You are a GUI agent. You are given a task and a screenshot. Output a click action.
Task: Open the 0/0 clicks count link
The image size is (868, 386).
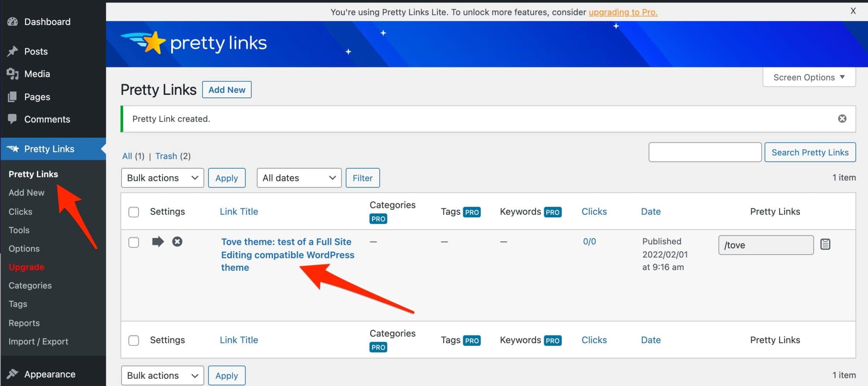[x=589, y=242]
